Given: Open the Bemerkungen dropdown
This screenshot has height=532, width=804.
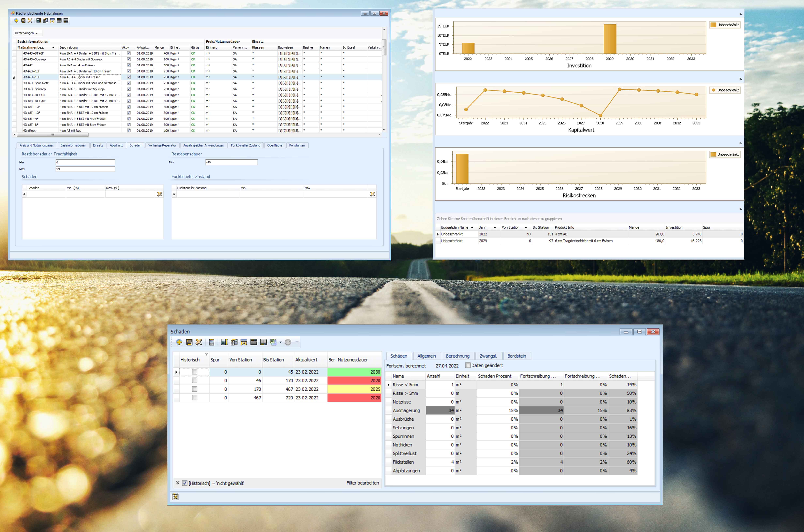Looking at the screenshot, I should point(26,33).
